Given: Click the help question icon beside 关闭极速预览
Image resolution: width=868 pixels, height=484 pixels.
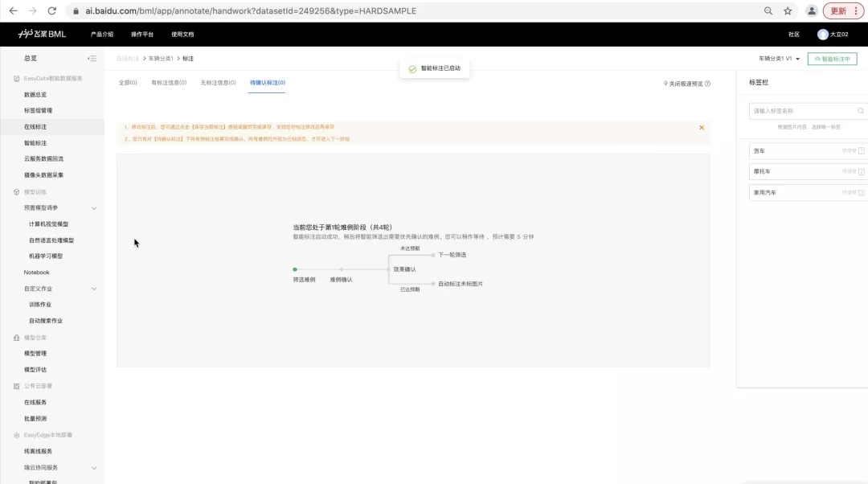Looking at the screenshot, I should pos(707,84).
